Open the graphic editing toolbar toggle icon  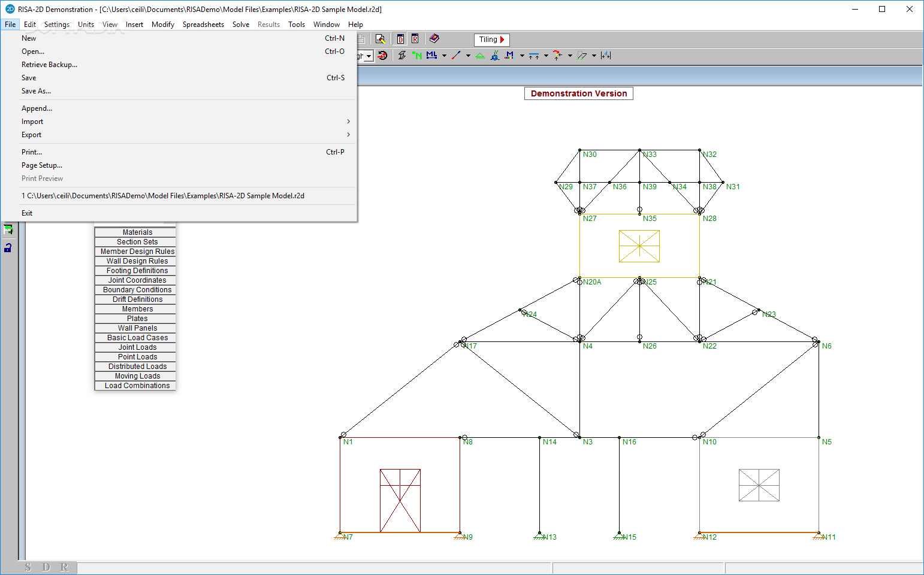pyautogui.click(x=380, y=39)
